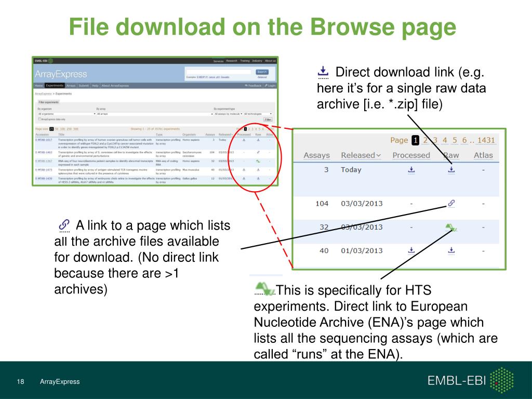
Task: Download processed file for E-MTAB-1475 in small screenshot
Action: tap(244, 170)
